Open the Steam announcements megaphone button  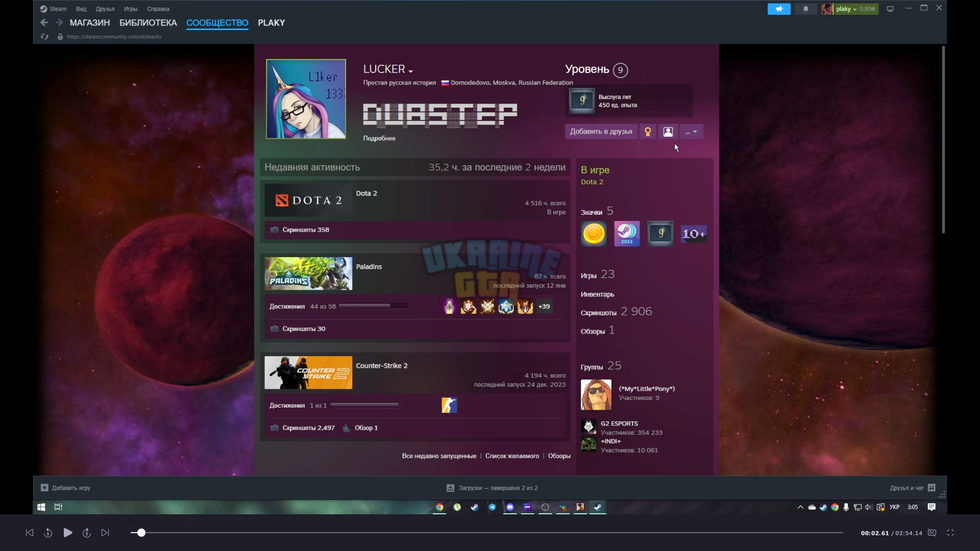(x=779, y=9)
